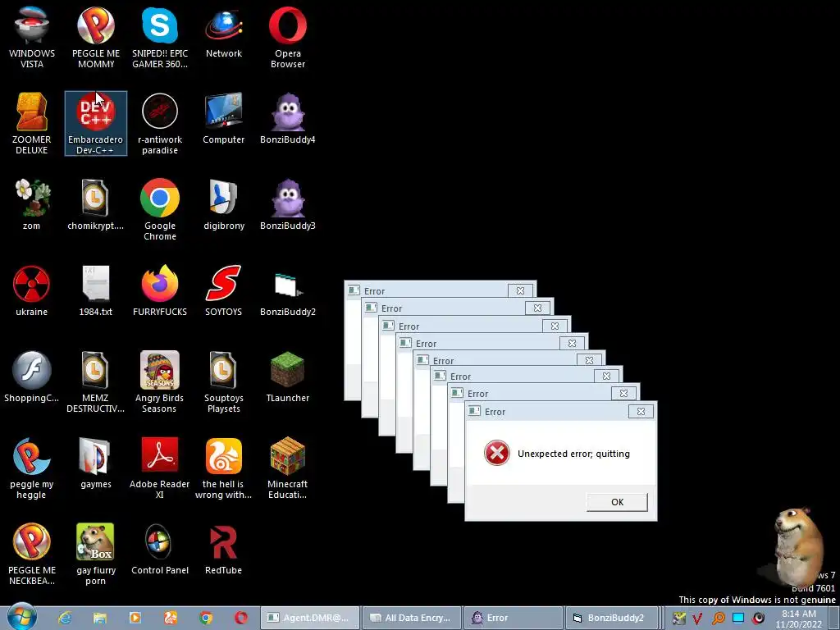This screenshot has width=840, height=630.
Task: Select the Firefox icon labeled FURRYFUCKS
Action: pyautogui.click(x=160, y=291)
